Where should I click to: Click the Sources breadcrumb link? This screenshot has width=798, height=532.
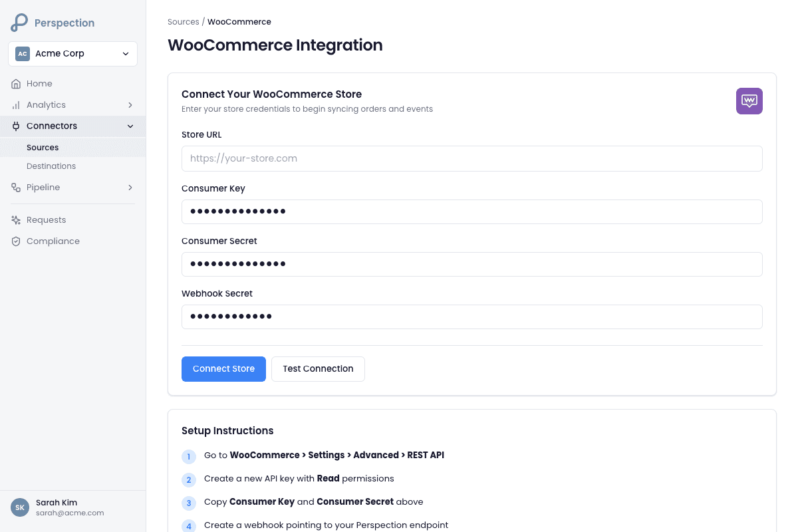184,22
